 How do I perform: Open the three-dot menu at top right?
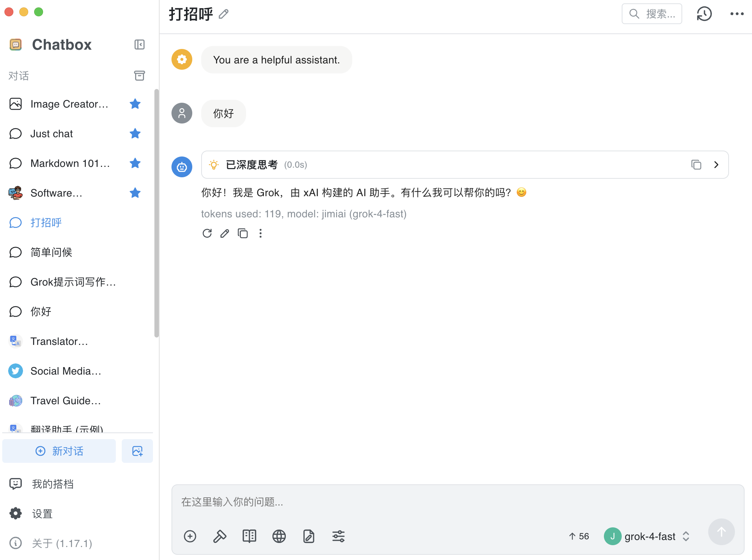(737, 14)
